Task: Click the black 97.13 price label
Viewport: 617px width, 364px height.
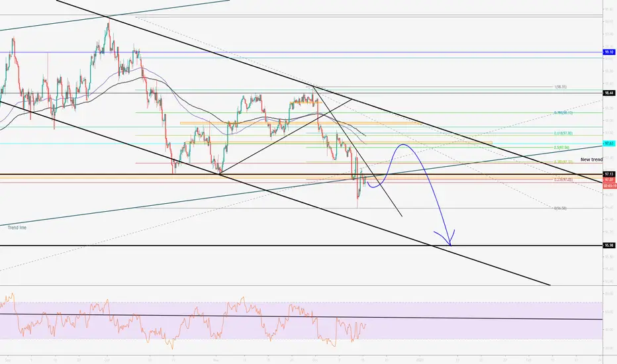Action: click(609, 174)
